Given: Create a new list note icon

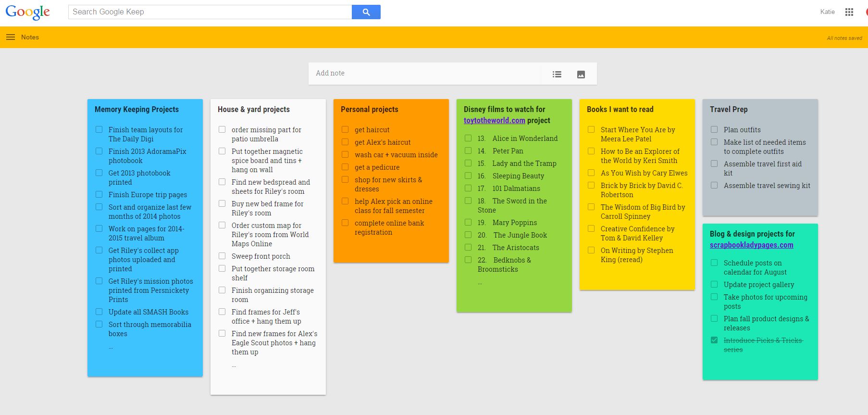Looking at the screenshot, I should pos(557,74).
